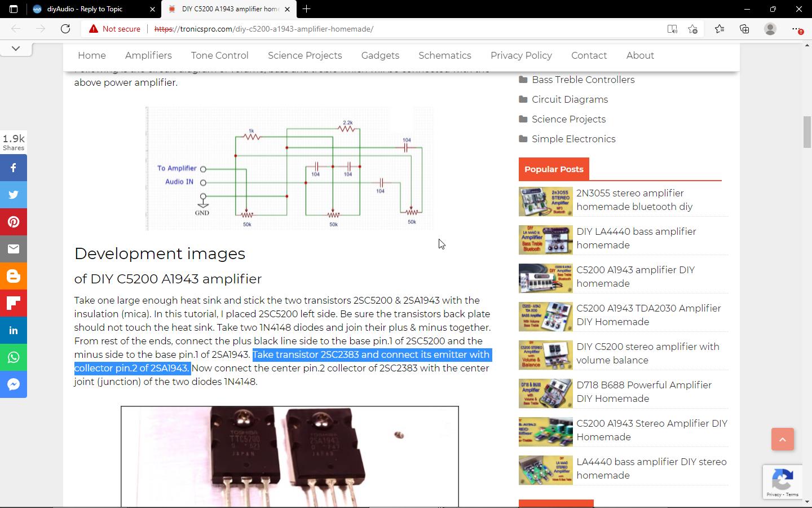
Task: Open the Science Projects nav menu item
Action: point(305,55)
